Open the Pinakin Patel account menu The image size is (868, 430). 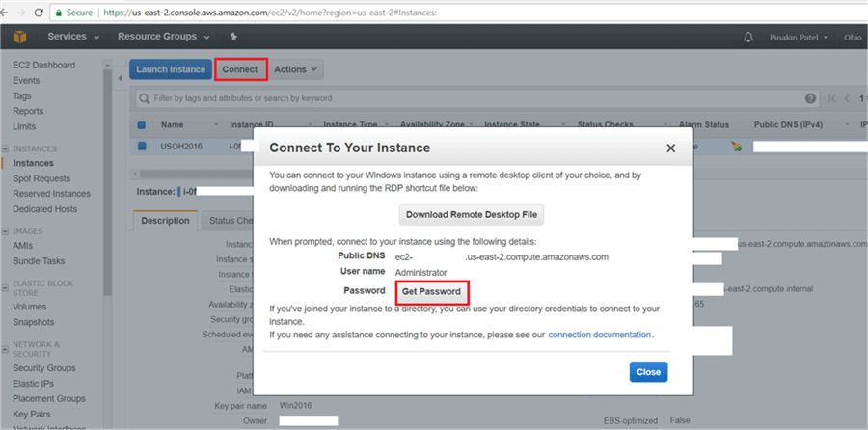799,37
